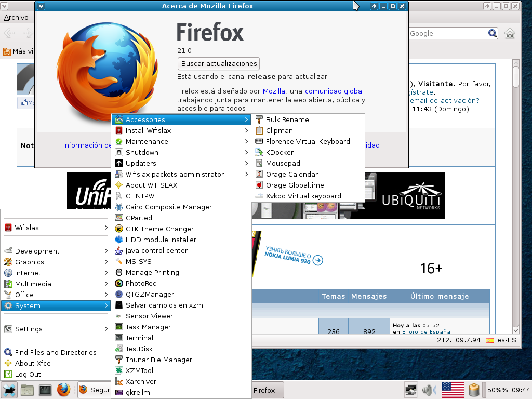532x399 pixels.
Task: Open Terminal from System menu
Action: [x=181, y=338]
